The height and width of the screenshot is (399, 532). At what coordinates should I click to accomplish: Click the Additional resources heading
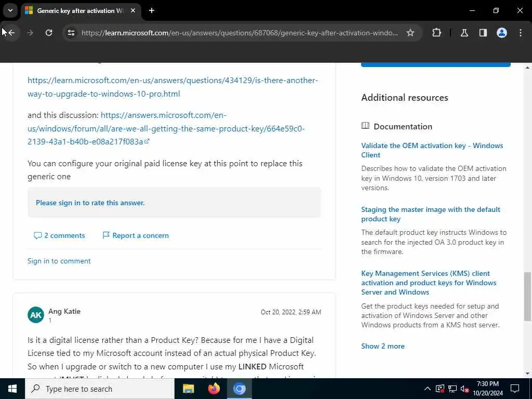click(x=404, y=97)
